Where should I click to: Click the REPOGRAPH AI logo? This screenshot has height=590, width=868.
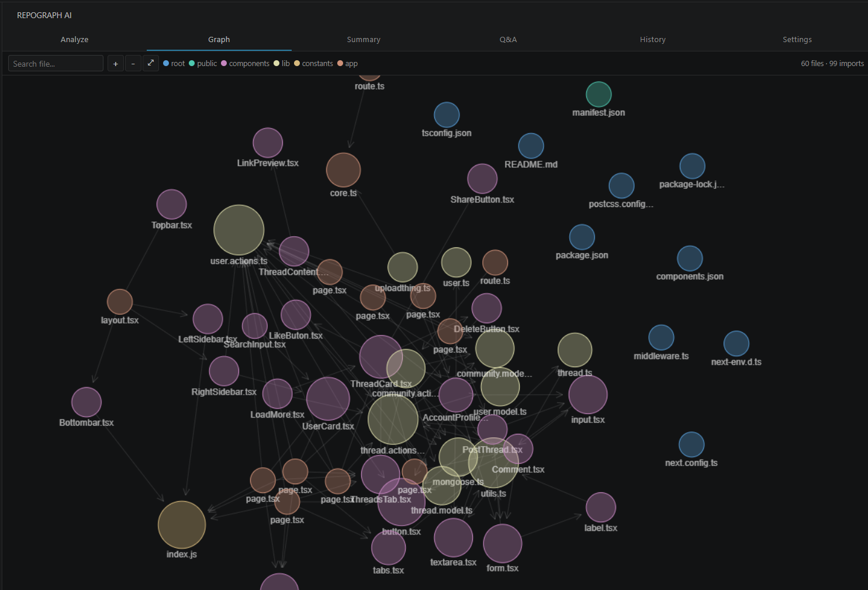[x=44, y=15]
